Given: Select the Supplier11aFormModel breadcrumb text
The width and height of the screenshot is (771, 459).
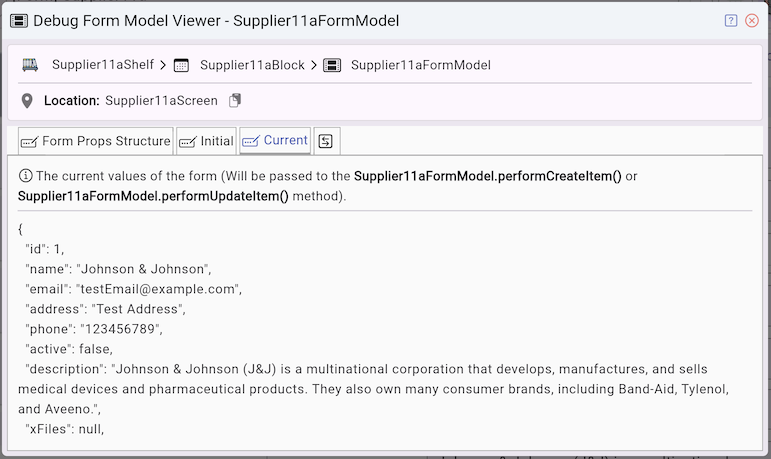Looking at the screenshot, I should 420,65.
